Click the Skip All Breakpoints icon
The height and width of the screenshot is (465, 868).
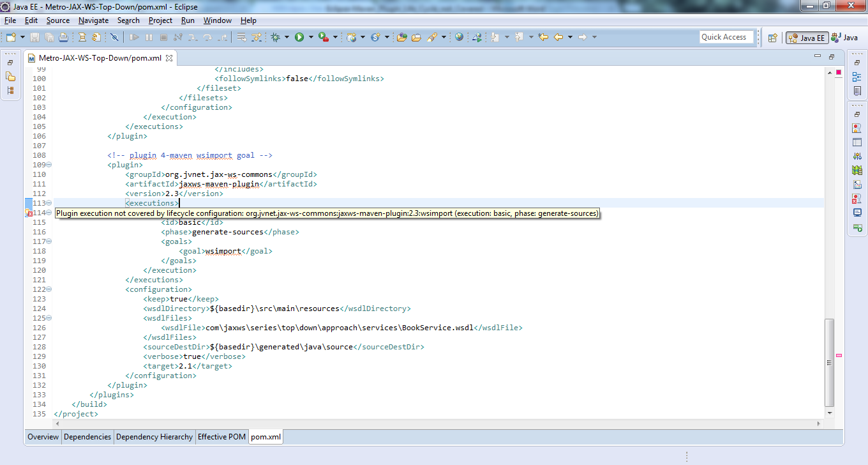pos(114,38)
